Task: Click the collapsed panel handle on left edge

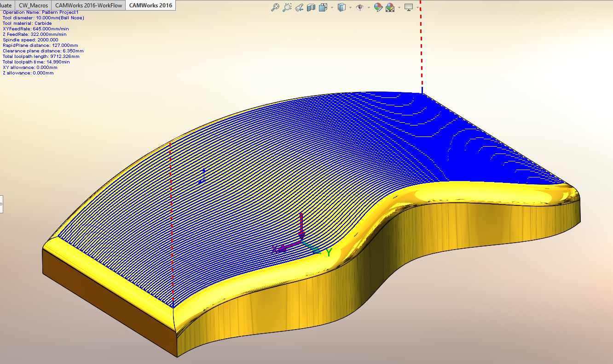Action: [1, 203]
